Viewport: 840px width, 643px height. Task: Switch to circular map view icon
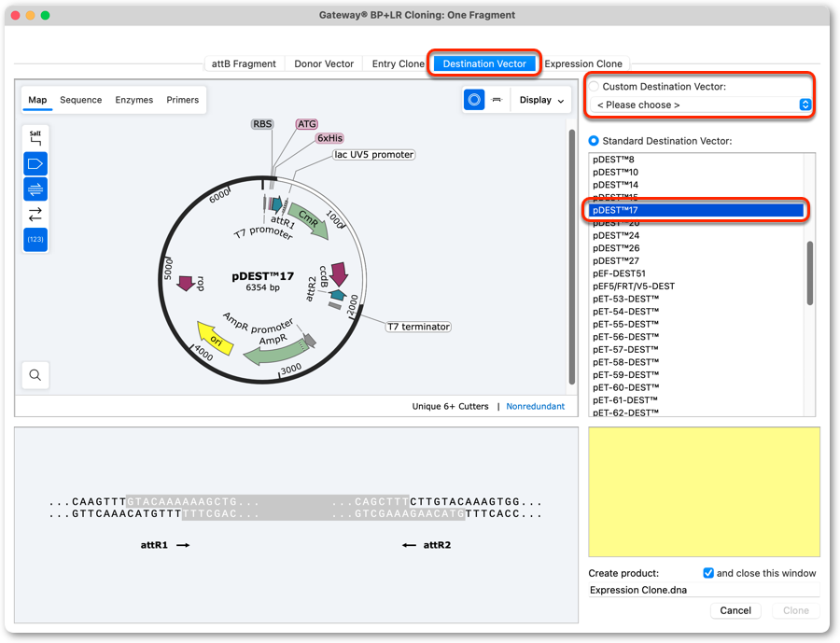tap(474, 100)
